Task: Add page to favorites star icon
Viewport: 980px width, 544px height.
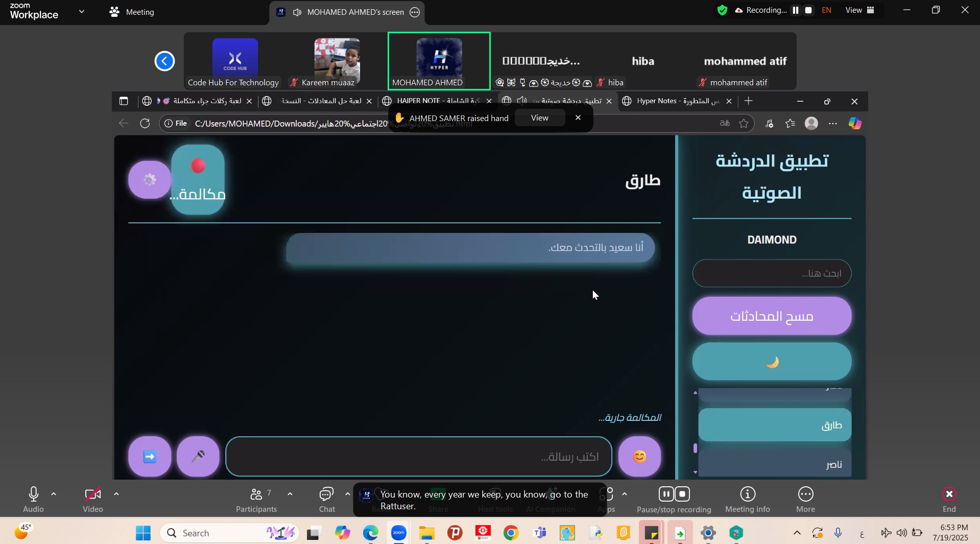Action: (x=744, y=123)
